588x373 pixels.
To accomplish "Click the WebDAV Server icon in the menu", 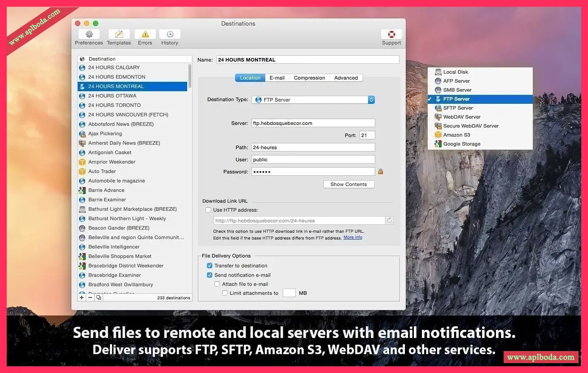I will tap(438, 117).
